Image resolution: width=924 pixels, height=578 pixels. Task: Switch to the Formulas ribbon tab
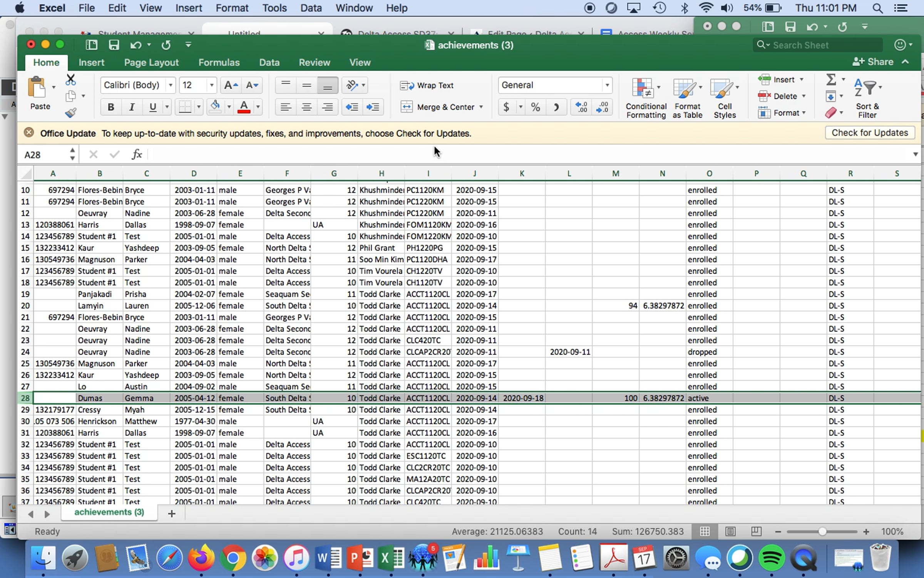pyautogui.click(x=219, y=62)
